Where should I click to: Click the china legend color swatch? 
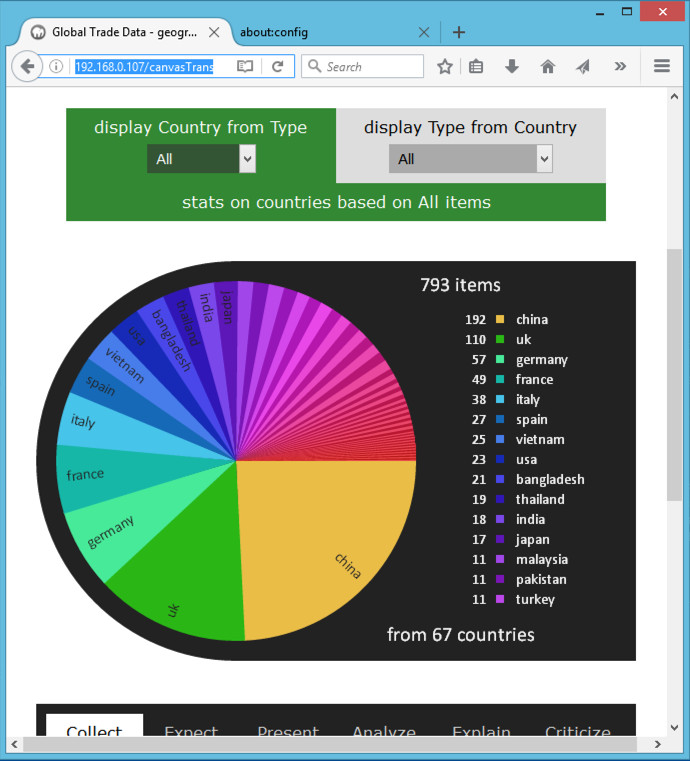point(500,319)
